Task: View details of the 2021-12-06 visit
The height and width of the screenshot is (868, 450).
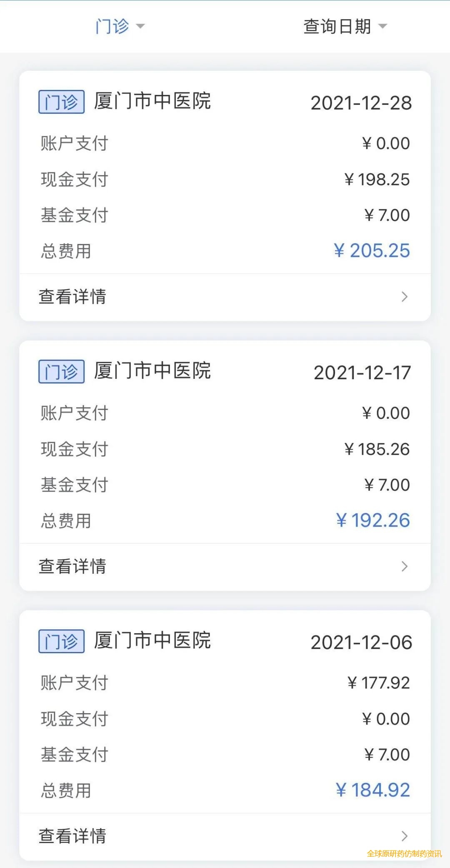Action: point(72,836)
